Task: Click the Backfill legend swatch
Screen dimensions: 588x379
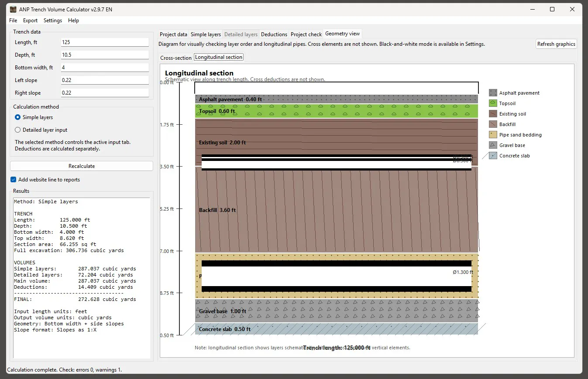Action: click(x=493, y=124)
